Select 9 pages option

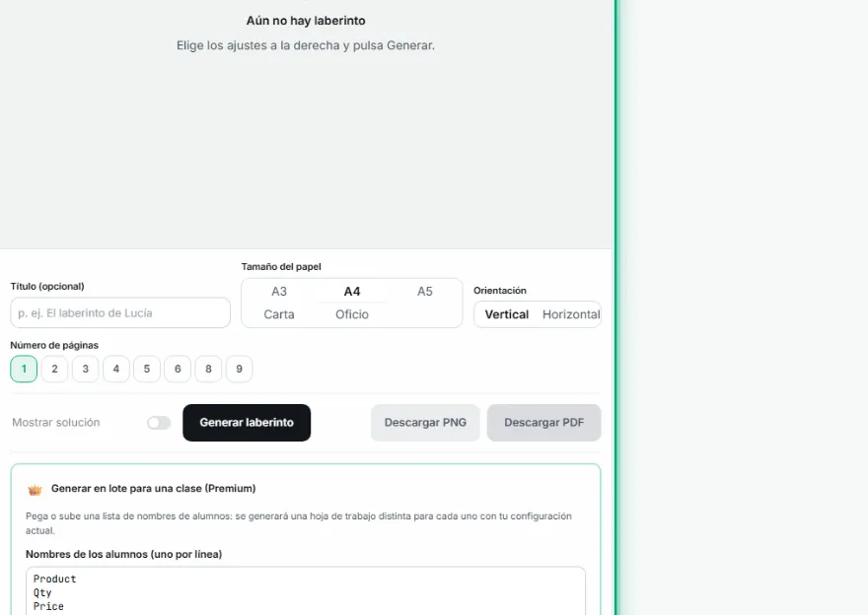click(x=239, y=369)
